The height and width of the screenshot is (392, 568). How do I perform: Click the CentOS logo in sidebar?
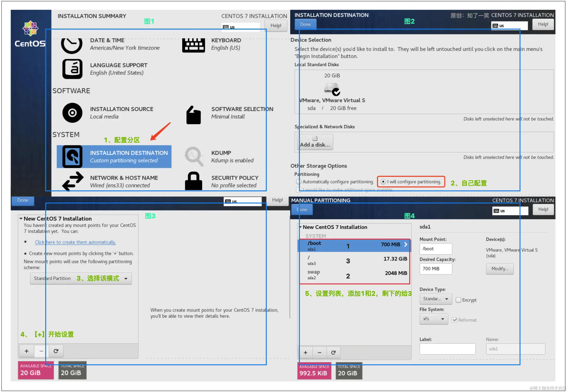coord(30,34)
